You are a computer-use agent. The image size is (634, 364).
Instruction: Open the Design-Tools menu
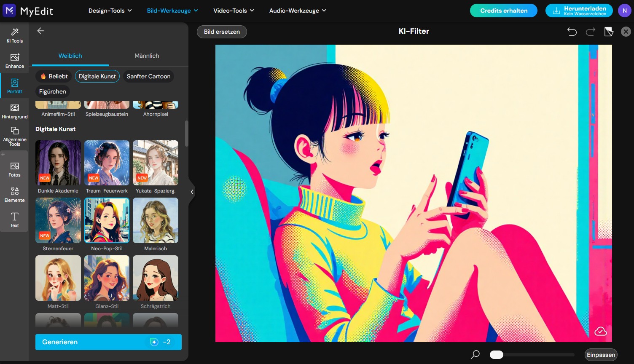(110, 11)
